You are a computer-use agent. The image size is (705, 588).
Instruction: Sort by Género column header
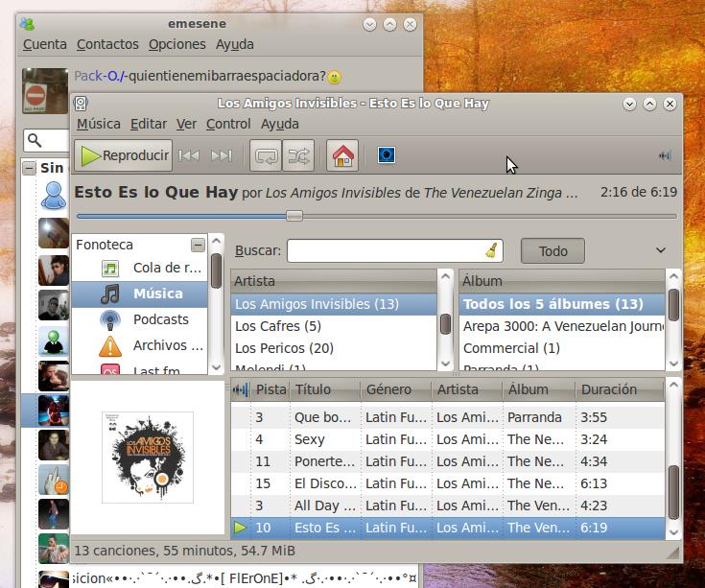(396, 389)
